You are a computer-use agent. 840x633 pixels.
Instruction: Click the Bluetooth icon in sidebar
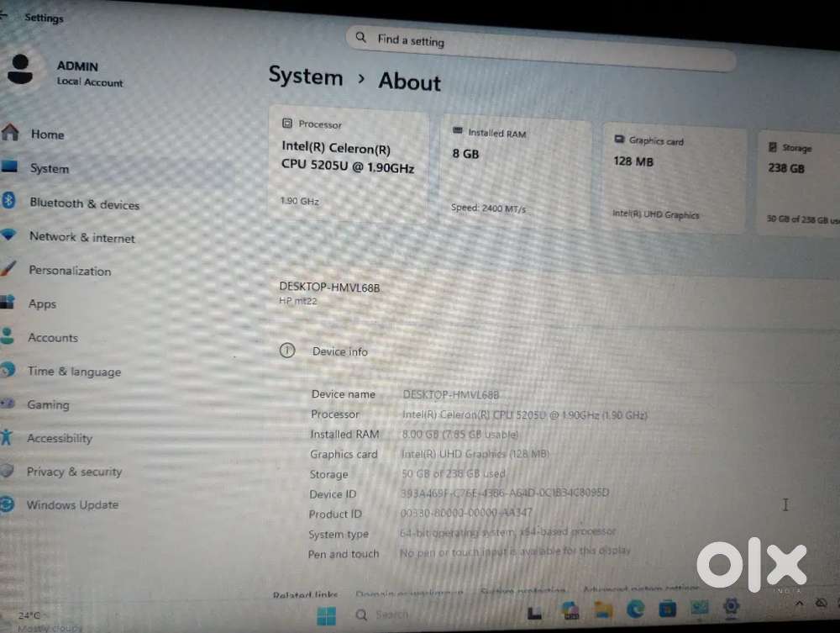click(8, 200)
